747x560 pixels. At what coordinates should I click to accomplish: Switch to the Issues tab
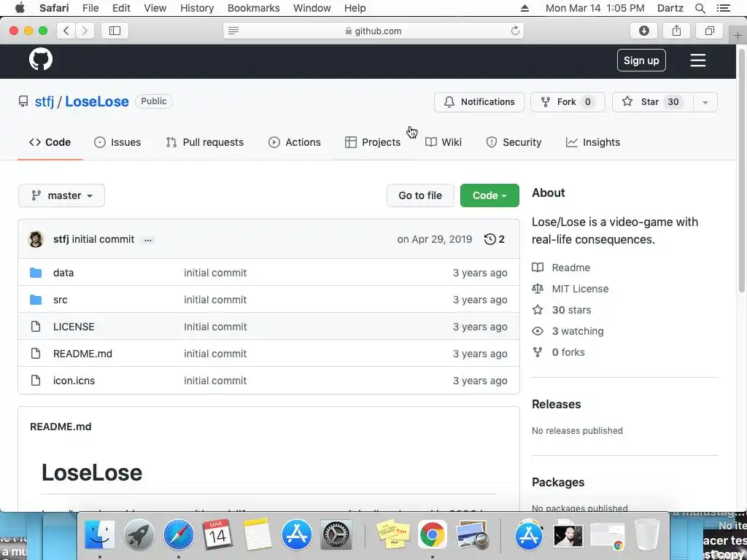[117, 142]
